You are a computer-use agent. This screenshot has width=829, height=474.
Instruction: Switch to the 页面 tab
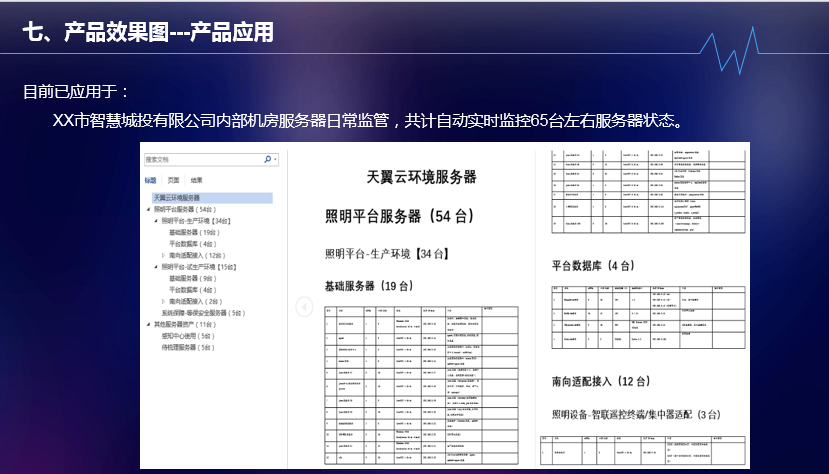173,180
